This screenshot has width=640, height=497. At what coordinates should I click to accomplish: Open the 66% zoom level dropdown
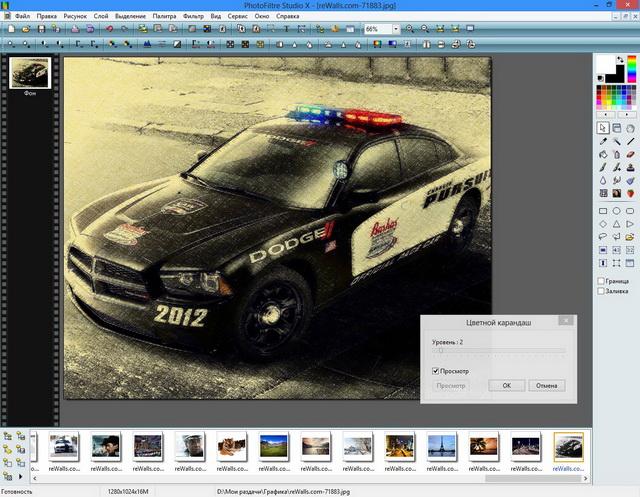396,29
